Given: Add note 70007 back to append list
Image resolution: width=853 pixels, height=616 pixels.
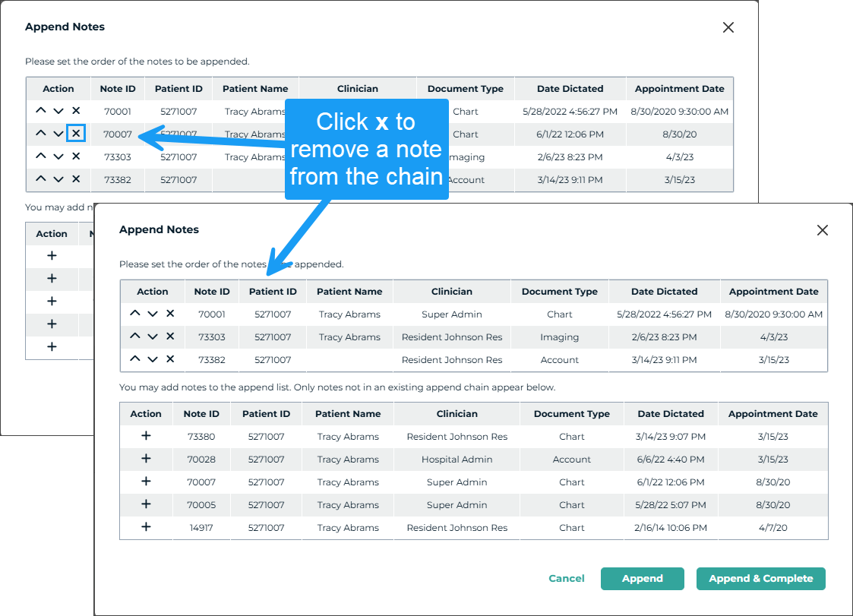Looking at the screenshot, I should coord(146,482).
